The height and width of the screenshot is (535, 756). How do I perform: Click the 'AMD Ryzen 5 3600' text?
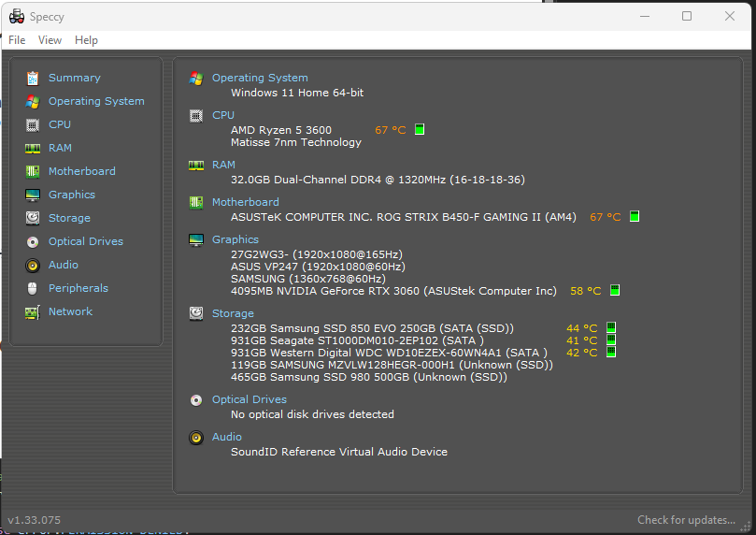point(281,130)
